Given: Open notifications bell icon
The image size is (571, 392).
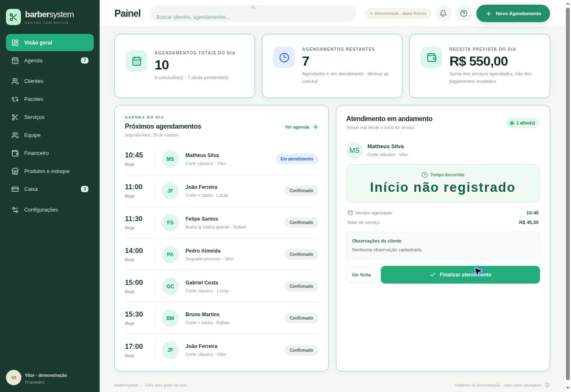Looking at the screenshot, I should click(443, 14).
